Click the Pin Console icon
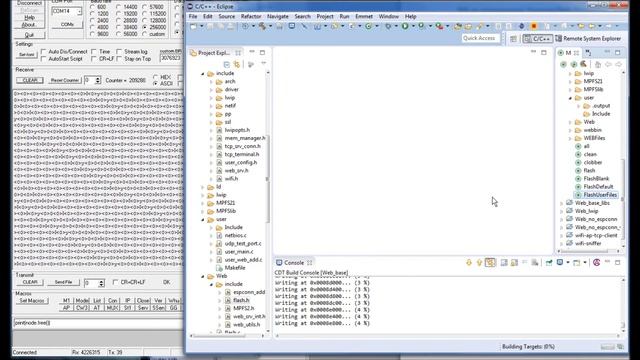The image size is (640, 360). tap(549, 262)
